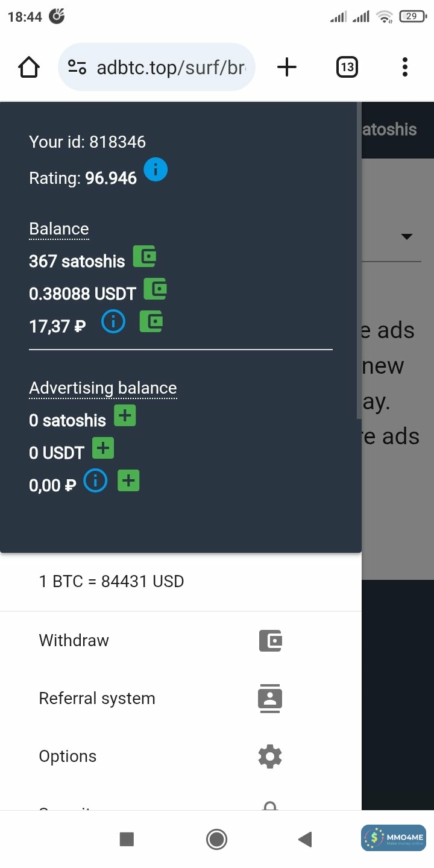The height and width of the screenshot is (868, 434).
Task: Open the browser three-dot menu
Action: tap(404, 67)
